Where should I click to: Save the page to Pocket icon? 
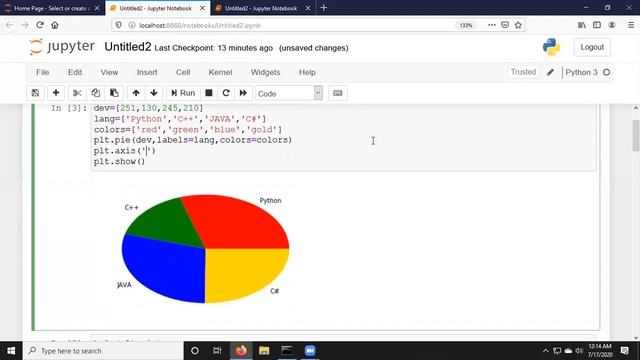[x=505, y=25]
